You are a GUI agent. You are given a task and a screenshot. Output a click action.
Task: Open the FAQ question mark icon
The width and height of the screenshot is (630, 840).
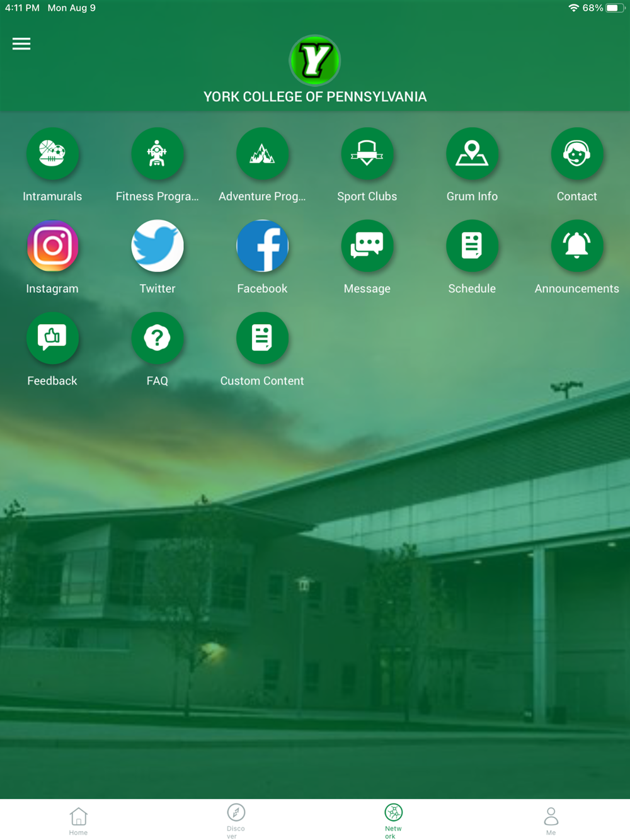click(x=157, y=338)
